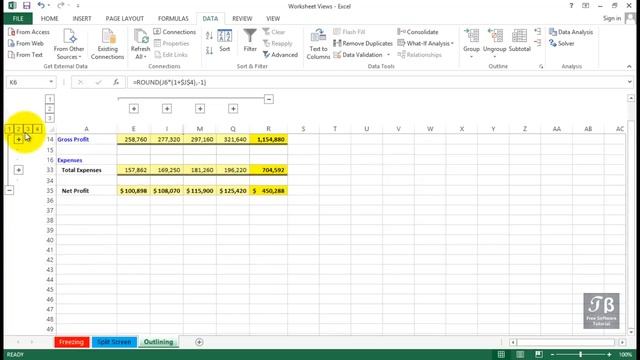Viewport: 640px width, 360px height.
Task: Sort descending Z to A icon
Action: click(209, 50)
